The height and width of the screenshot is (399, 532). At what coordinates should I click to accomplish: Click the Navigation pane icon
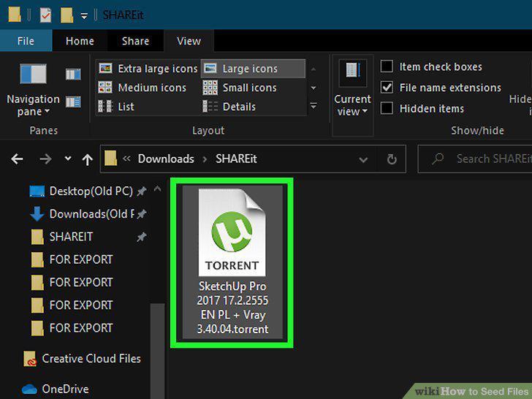(x=33, y=74)
